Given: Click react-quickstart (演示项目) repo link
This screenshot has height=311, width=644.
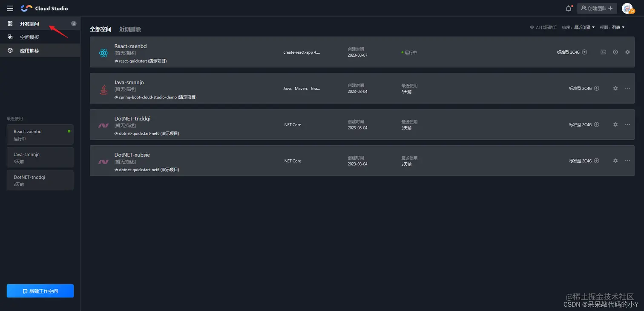Looking at the screenshot, I should pos(141,61).
